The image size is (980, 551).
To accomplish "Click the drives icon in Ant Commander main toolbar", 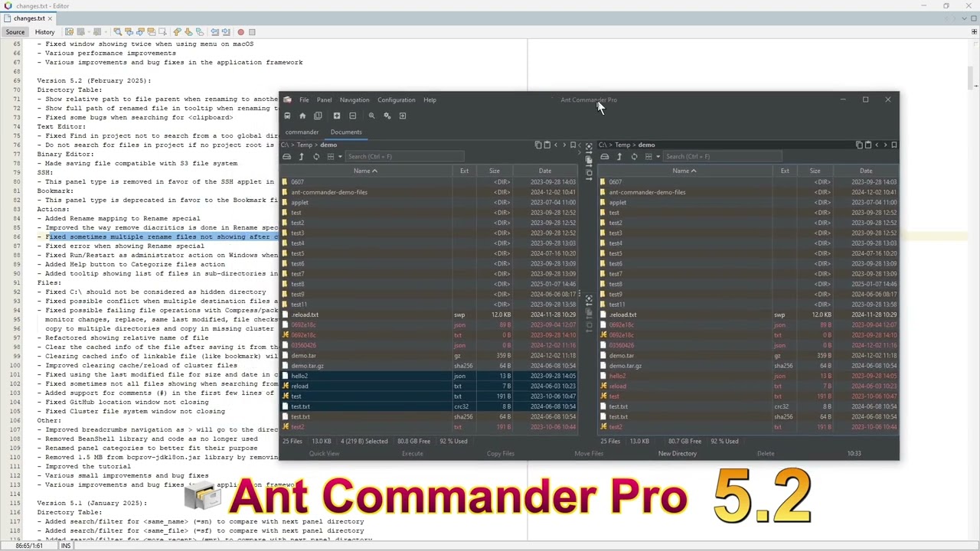I will coord(287,116).
